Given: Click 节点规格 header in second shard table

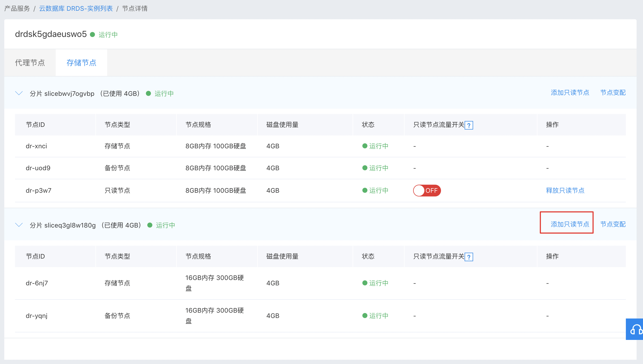Looking at the screenshot, I should click(x=198, y=256).
